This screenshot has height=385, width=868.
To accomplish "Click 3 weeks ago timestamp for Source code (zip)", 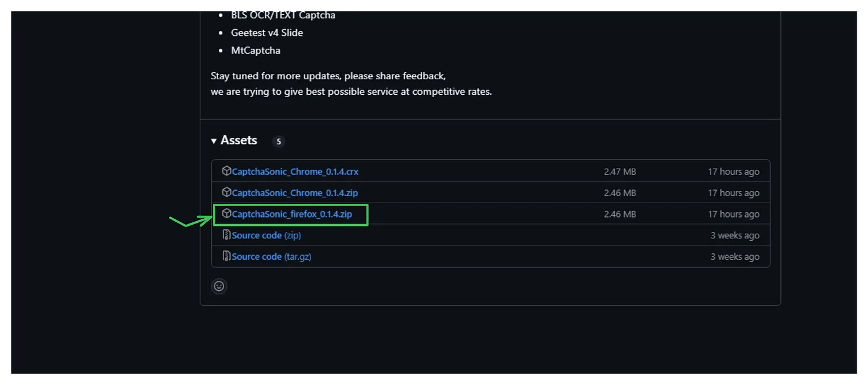I will tap(734, 235).
